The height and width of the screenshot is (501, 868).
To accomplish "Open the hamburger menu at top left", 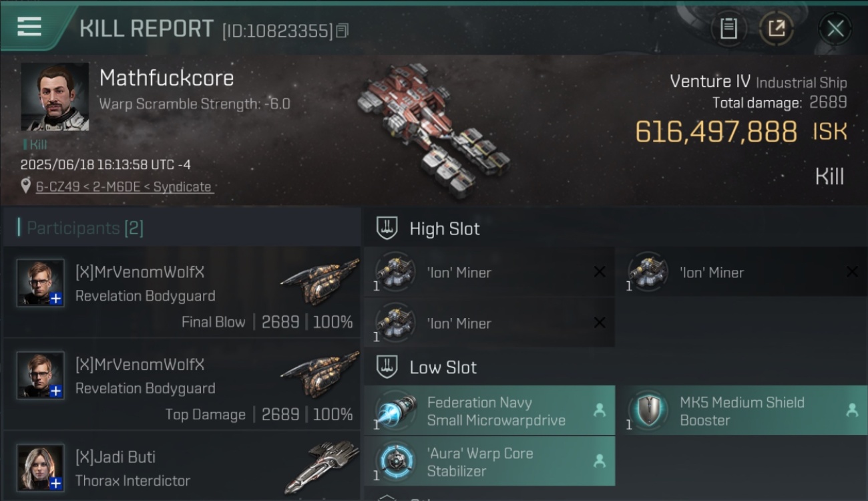I will click(x=29, y=27).
